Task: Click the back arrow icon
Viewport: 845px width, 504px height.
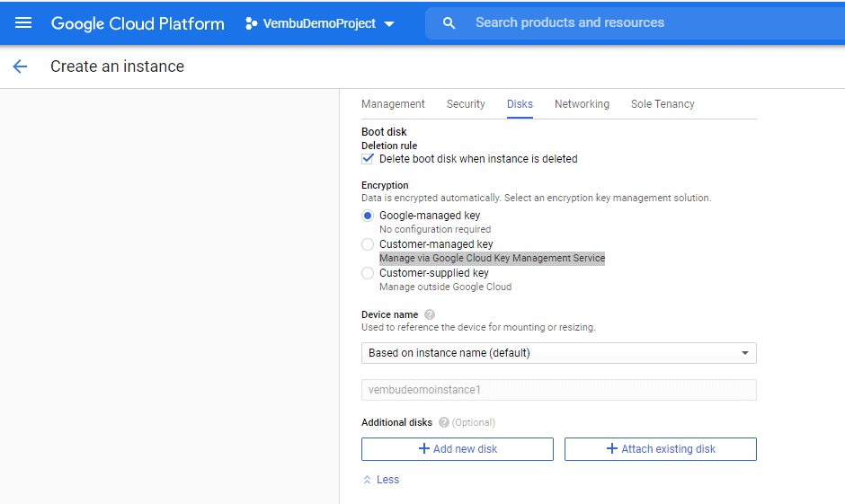Action: click(20, 66)
